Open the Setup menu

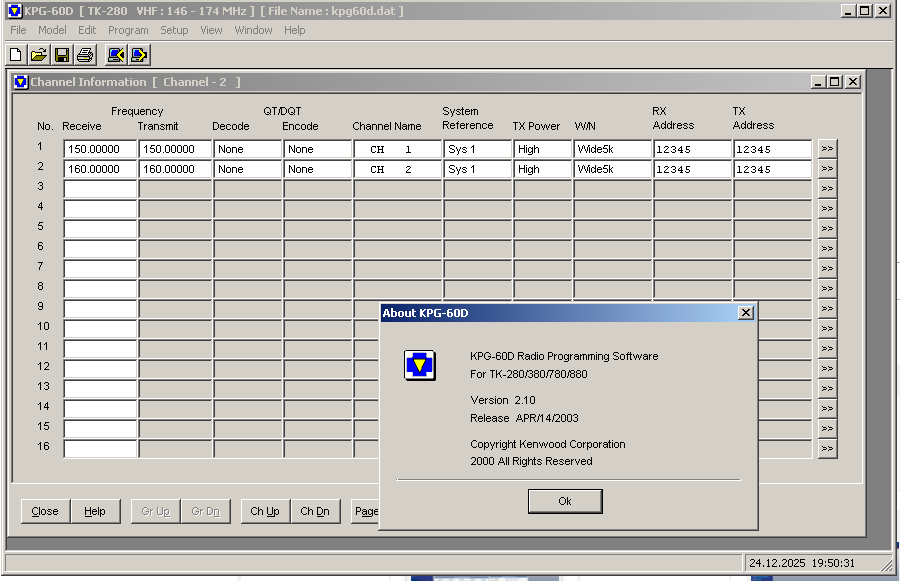pyautogui.click(x=174, y=30)
